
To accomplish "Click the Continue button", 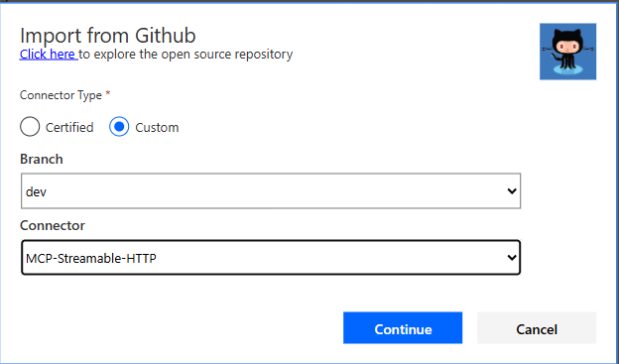I will (403, 328).
